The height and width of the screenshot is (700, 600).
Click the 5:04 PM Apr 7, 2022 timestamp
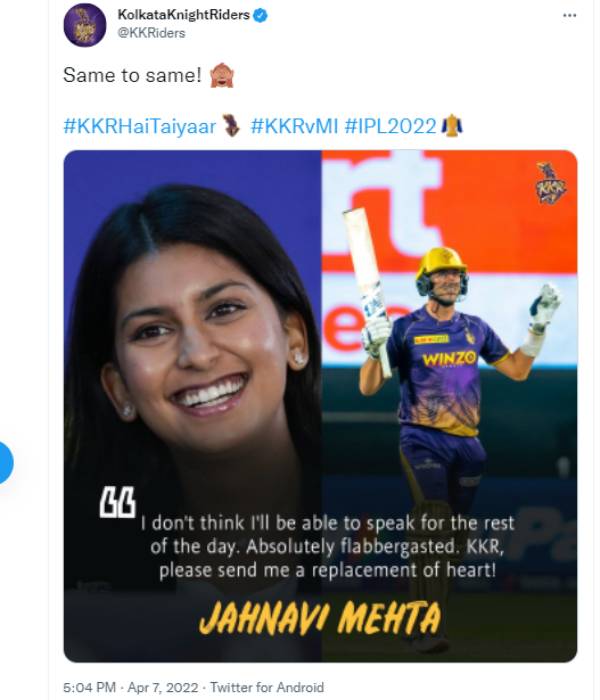(x=130, y=687)
